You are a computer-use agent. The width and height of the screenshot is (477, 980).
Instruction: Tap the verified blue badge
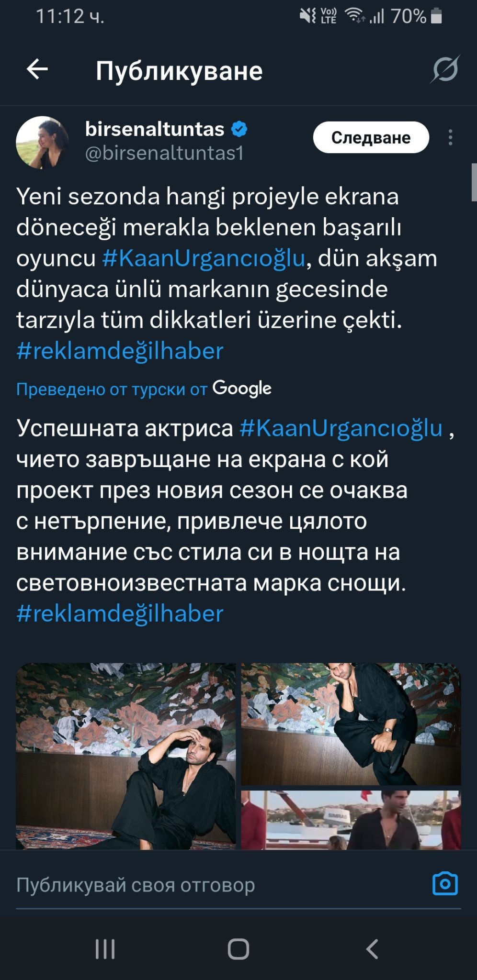239,129
